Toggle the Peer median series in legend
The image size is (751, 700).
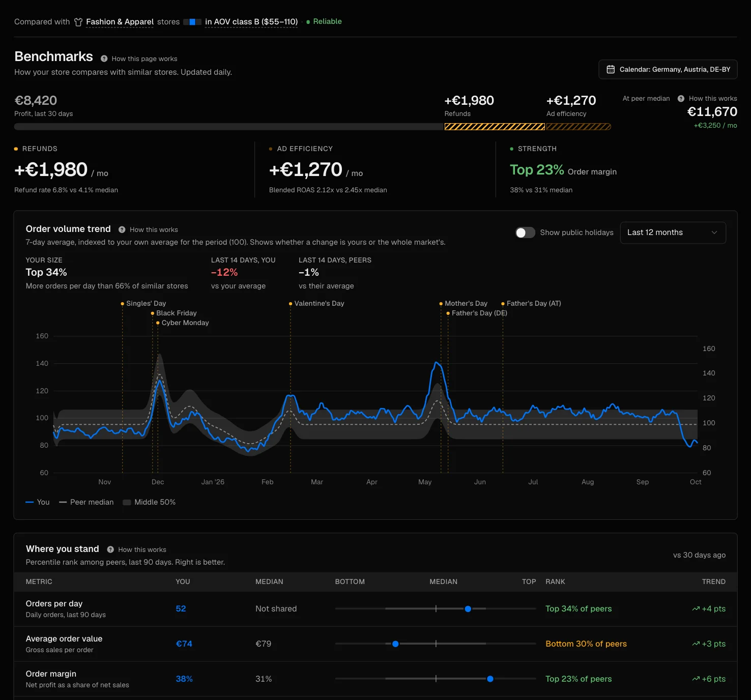[x=86, y=502]
